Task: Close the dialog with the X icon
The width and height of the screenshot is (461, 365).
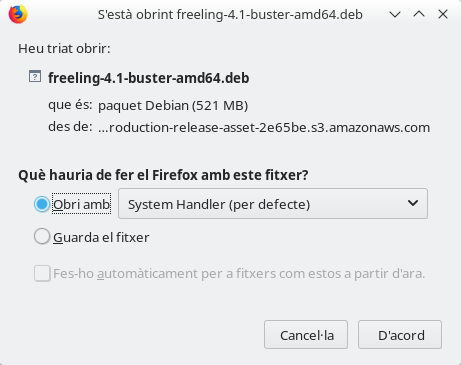Action: click(x=443, y=14)
